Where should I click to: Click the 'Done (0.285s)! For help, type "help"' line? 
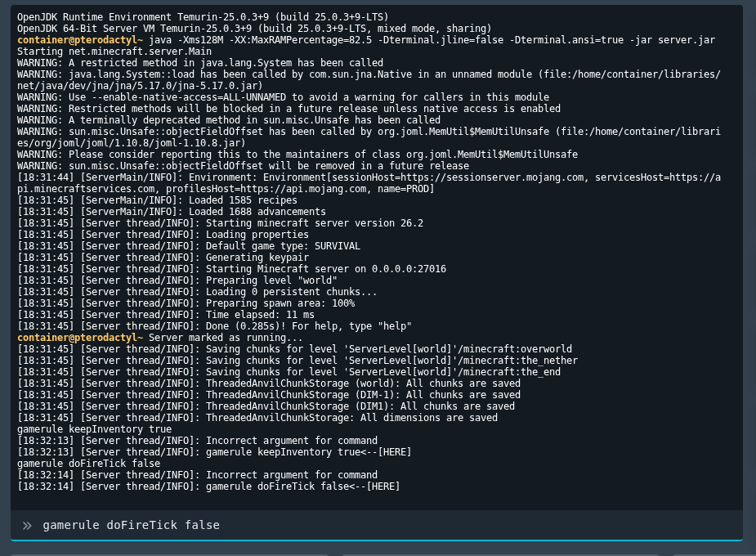click(215, 326)
